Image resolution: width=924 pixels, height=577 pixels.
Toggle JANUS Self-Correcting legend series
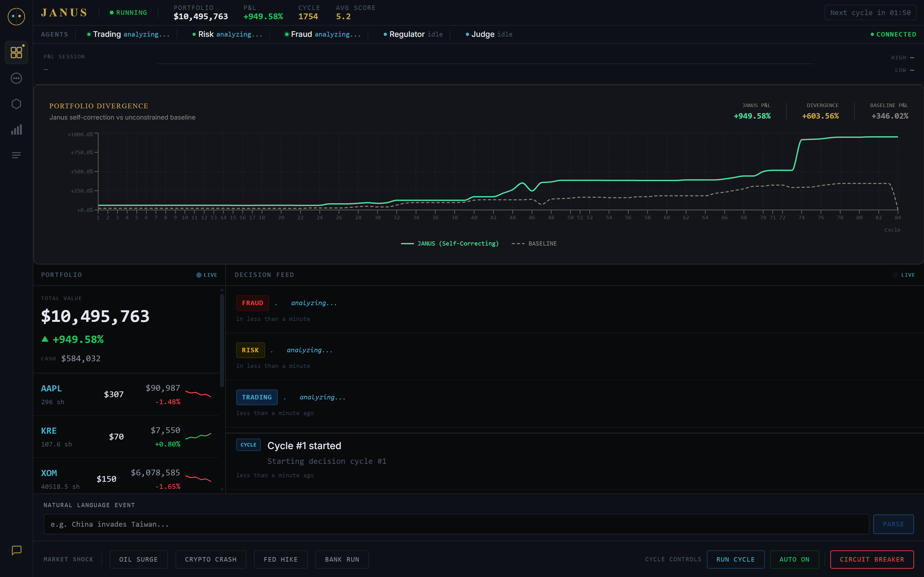[x=450, y=244]
